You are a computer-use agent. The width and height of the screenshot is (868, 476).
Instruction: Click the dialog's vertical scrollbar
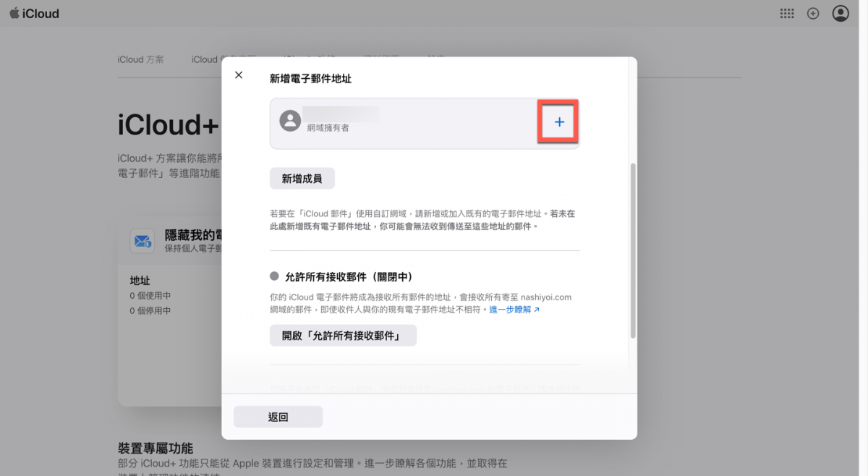pyautogui.click(x=634, y=250)
